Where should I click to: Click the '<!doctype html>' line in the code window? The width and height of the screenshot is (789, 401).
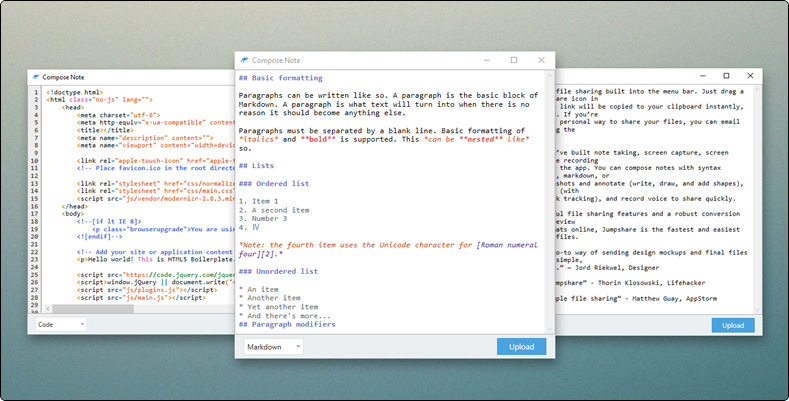click(x=74, y=92)
